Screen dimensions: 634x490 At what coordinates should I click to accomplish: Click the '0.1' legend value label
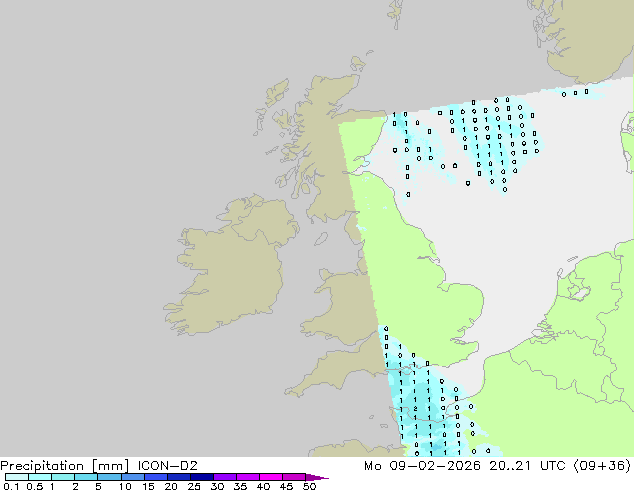(11, 486)
